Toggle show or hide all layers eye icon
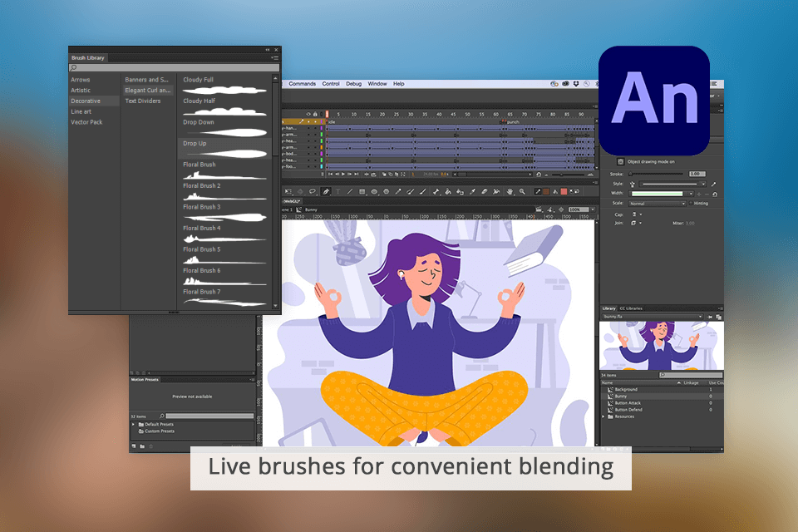The height and width of the screenshot is (532, 798). coord(308,114)
